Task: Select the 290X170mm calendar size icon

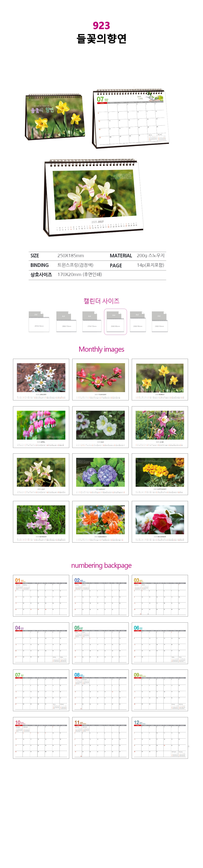Action: point(67,321)
